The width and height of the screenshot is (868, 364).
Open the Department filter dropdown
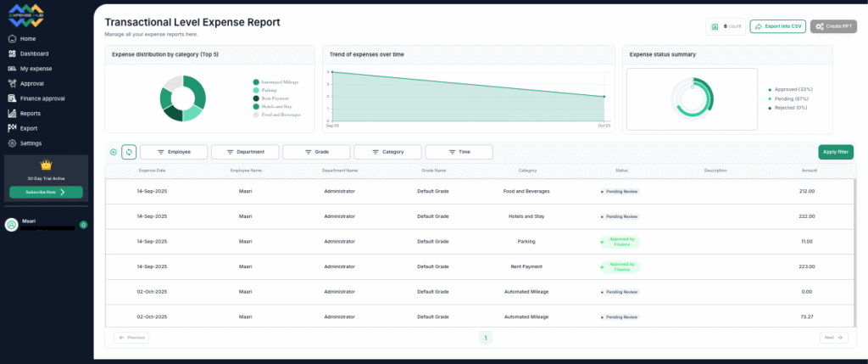click(245, 152)
